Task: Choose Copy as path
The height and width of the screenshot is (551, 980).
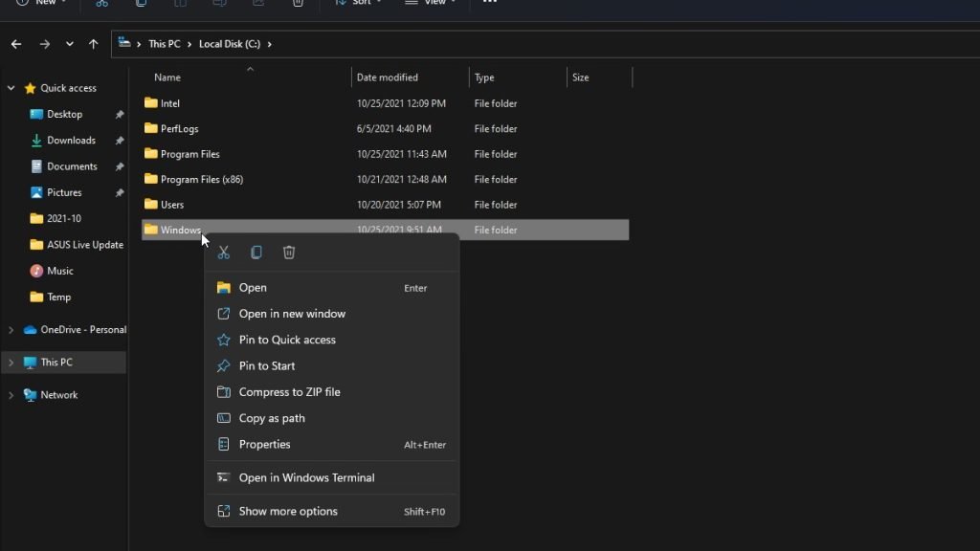Action: [x=332, y=419]
